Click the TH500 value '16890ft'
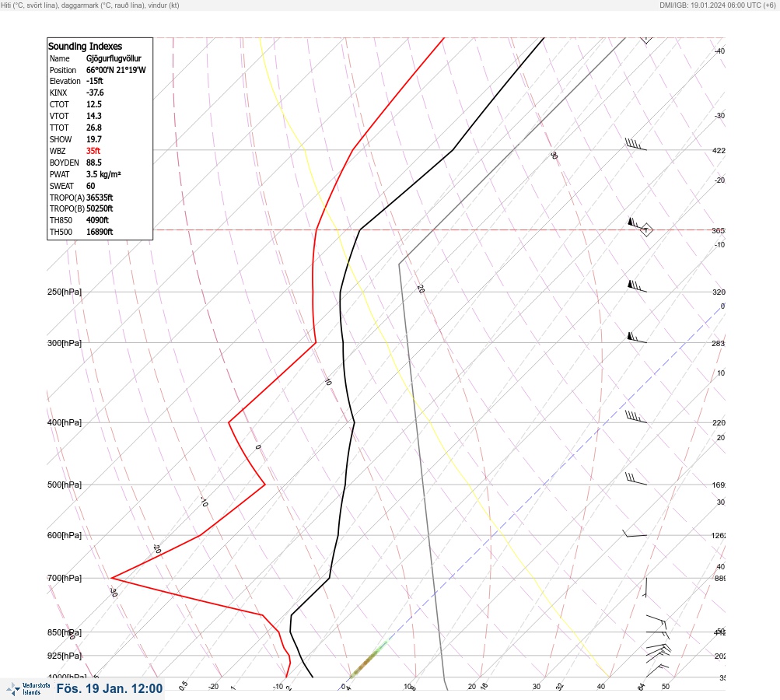 tap(100, 232)
